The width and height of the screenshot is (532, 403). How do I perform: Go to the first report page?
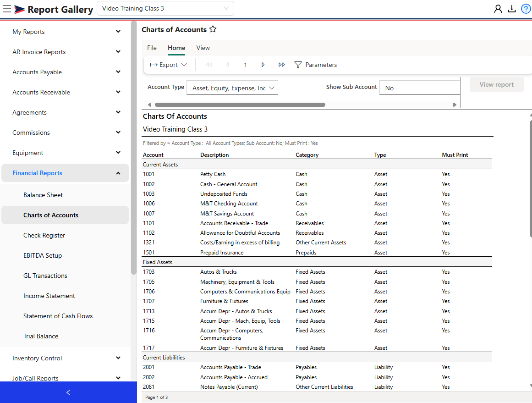tap(209, 65)
